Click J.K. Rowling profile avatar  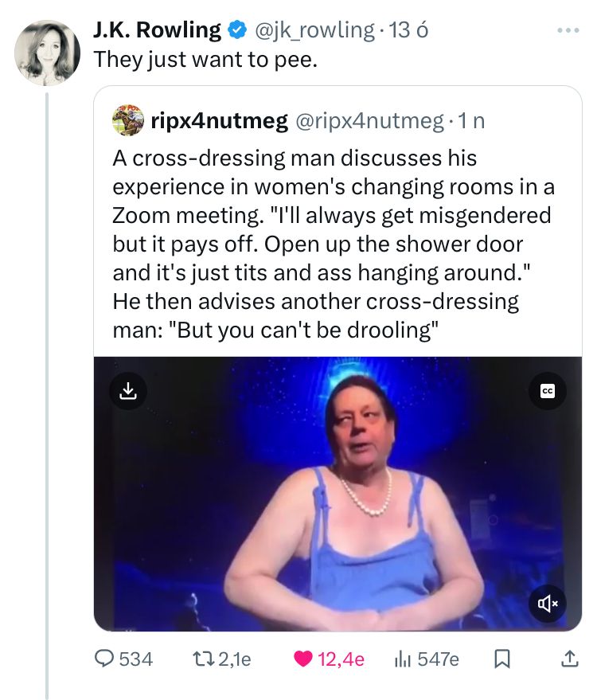48,52
